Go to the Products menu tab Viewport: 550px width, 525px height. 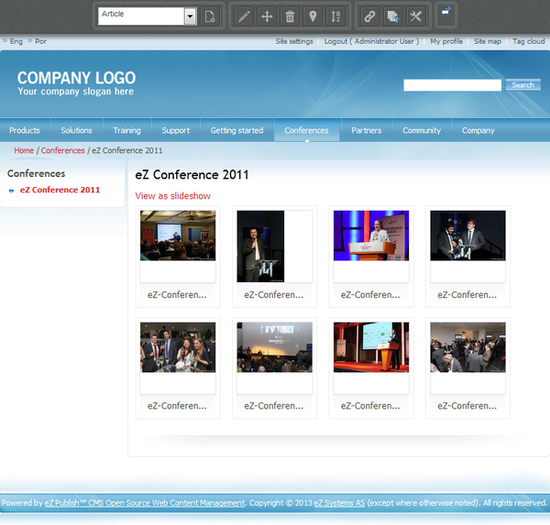click(x=25, y=130)
